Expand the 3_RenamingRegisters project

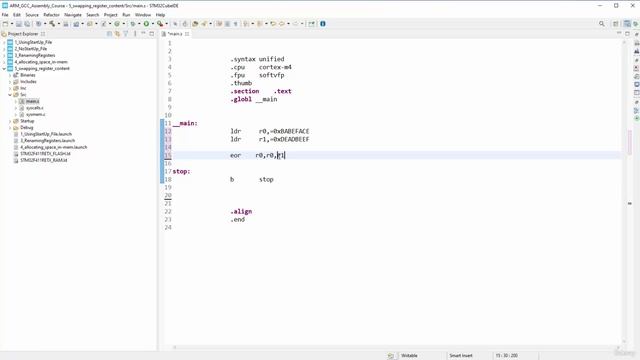click(x=4, y=56)
